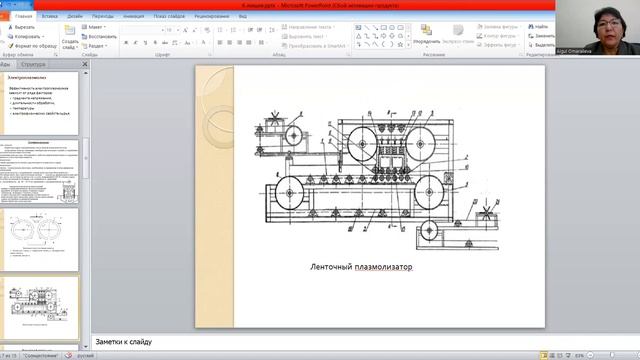
Task: Select the triangle shape in gallery
Action: coord(358,36)
